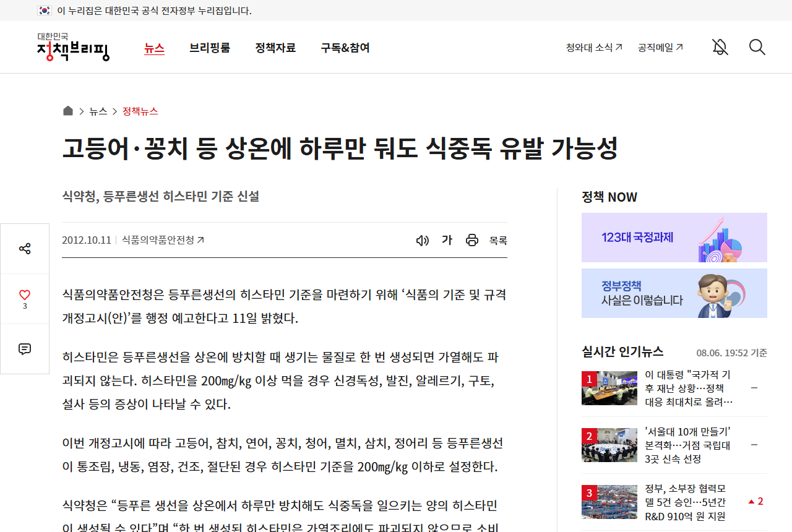The width and height of the screenshot is (792, 532).
Task: Click the like count 3
Action: (x=25, y=306)
